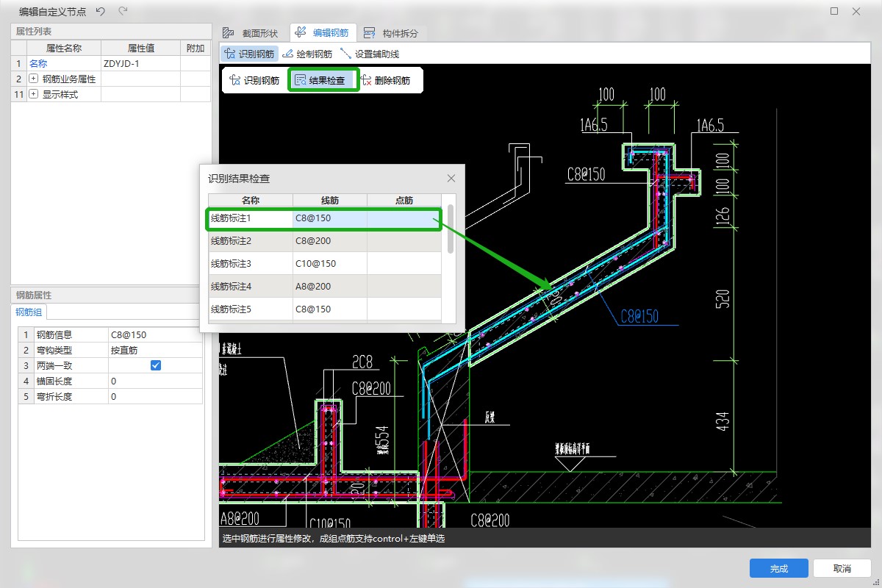Click the 取消 button
The height and width of the screenshot is (588, 882).
pyautogui.click(x=842, y=568)
